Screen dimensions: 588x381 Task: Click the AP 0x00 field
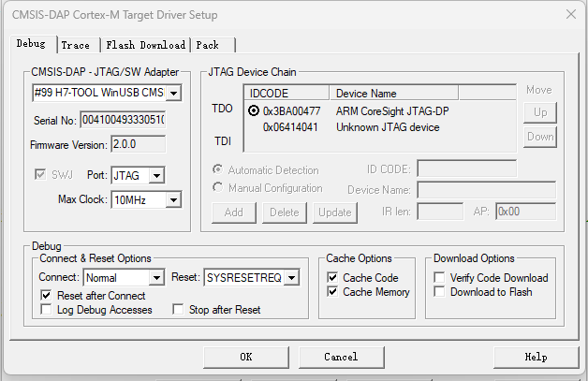pos(526,212)
